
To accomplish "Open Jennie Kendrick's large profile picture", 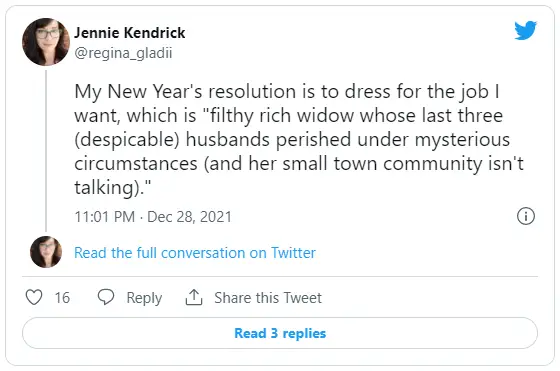I will [46, 42].
